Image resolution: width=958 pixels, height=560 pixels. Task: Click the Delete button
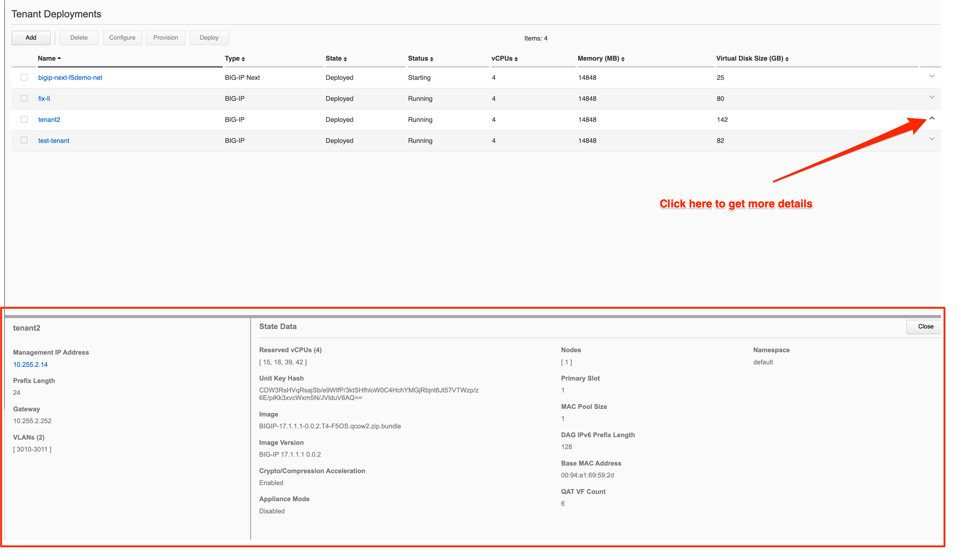(79, 38)
